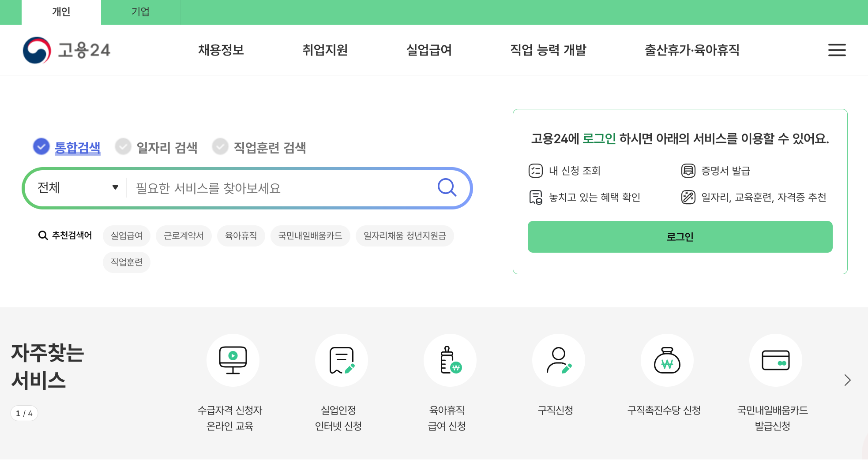
Task: Select the 국민내일배움카드 발급신청 card icon
Action: click(x=775, y=360)
